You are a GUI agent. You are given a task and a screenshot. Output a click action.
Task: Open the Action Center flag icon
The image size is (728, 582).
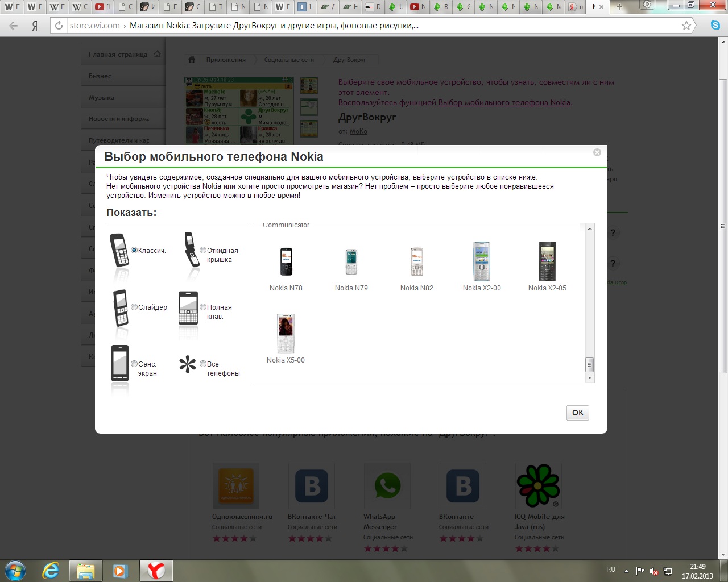point(640,571)
